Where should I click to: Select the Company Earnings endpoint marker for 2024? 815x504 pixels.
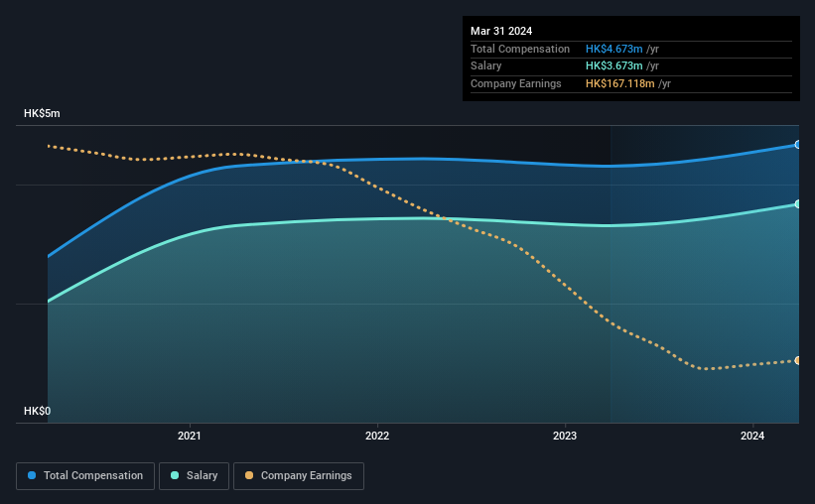pos(797,360)
